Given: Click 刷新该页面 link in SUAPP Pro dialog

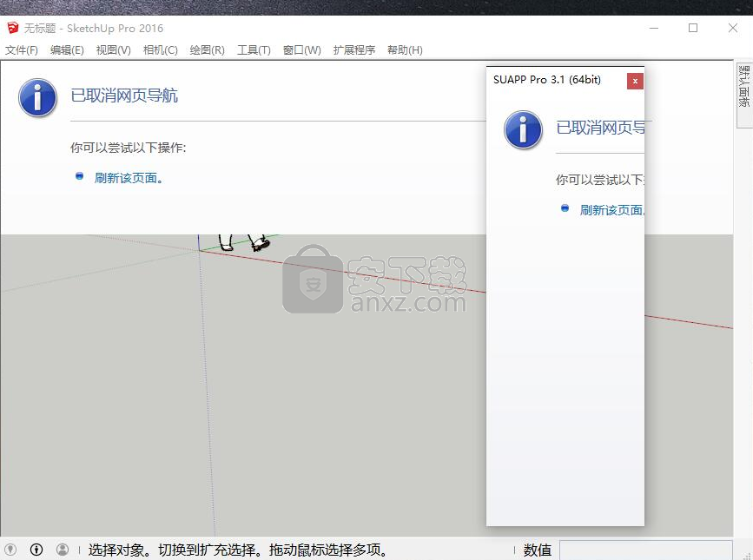Looking at the screenshot, I should coord(612,210).
